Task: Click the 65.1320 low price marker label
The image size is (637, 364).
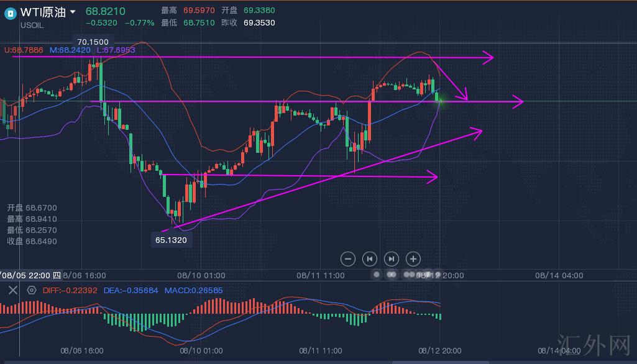Action: tap(171, 240)
